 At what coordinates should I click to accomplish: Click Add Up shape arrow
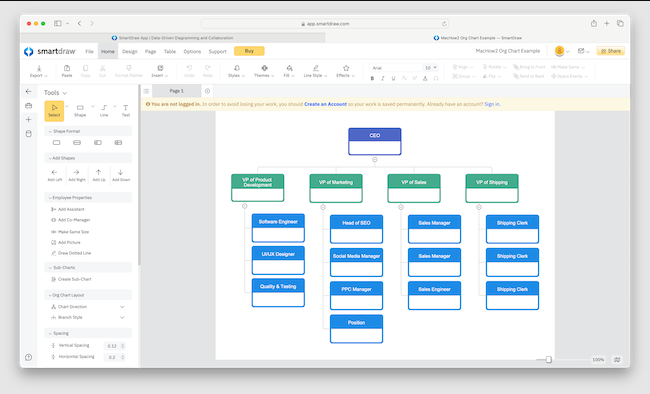click(99, 175)
